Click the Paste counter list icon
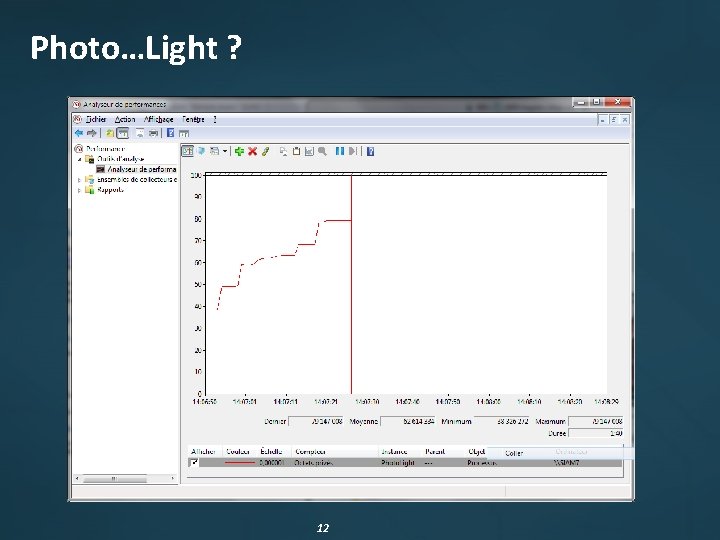This screenshot has height=540, width=720. click(296, 151)
